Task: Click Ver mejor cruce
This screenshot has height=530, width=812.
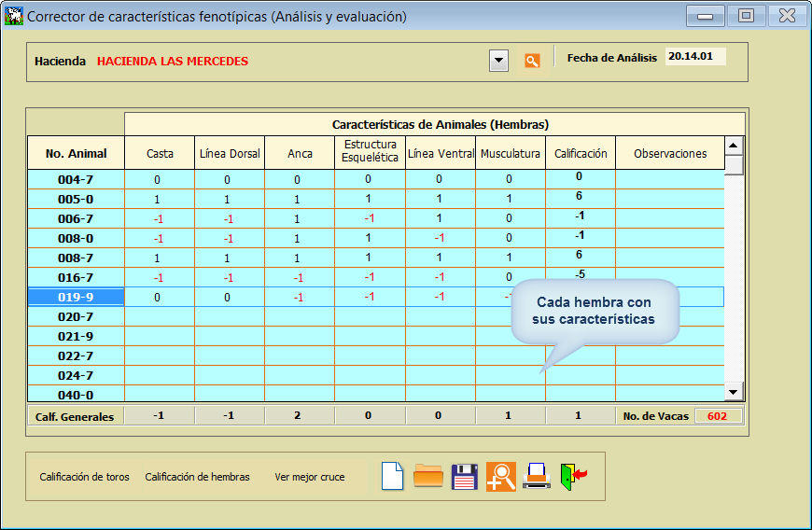Action: (309, 477)
